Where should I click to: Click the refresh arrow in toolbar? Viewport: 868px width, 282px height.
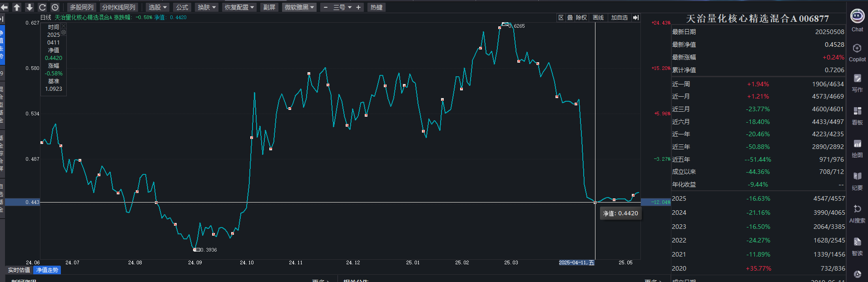click(x=42, y=7)
